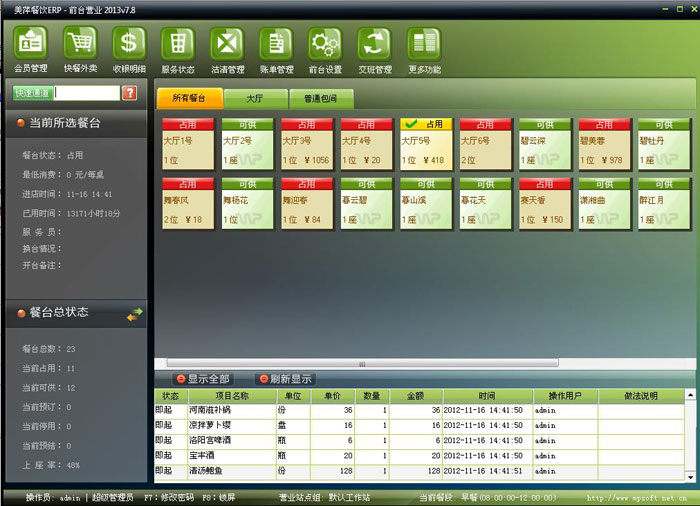
Task: Click the 交班管理 shift handover icon
Action: coord(375,44)
